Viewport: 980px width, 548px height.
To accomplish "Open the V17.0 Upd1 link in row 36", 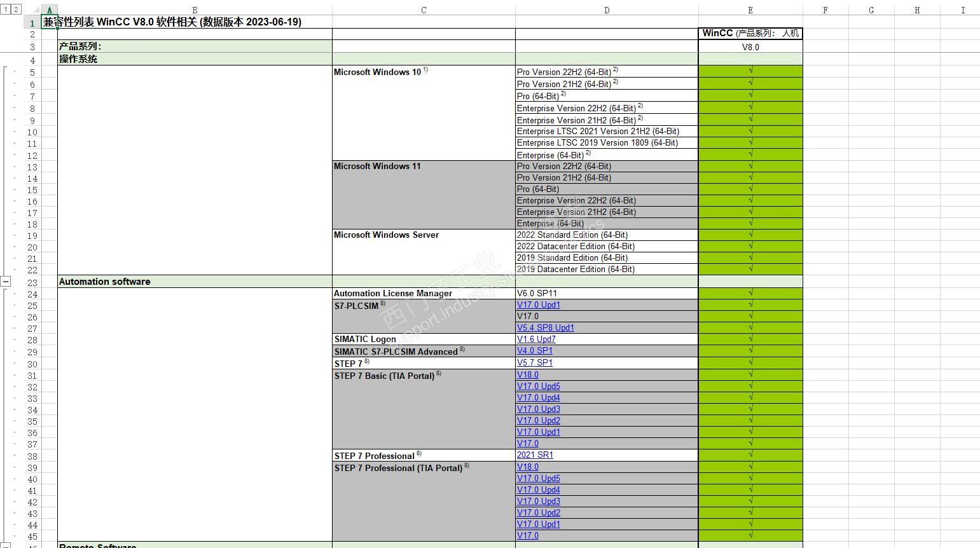I will pos(539,432).
